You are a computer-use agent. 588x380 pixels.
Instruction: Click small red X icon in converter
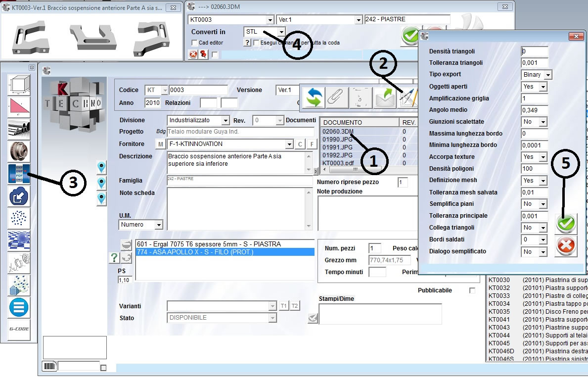tap(193, 55)
